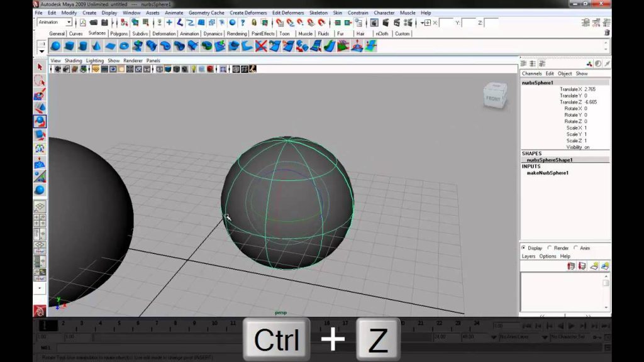Create a NURBS cylinder from shelf

[x=83, y=47]
